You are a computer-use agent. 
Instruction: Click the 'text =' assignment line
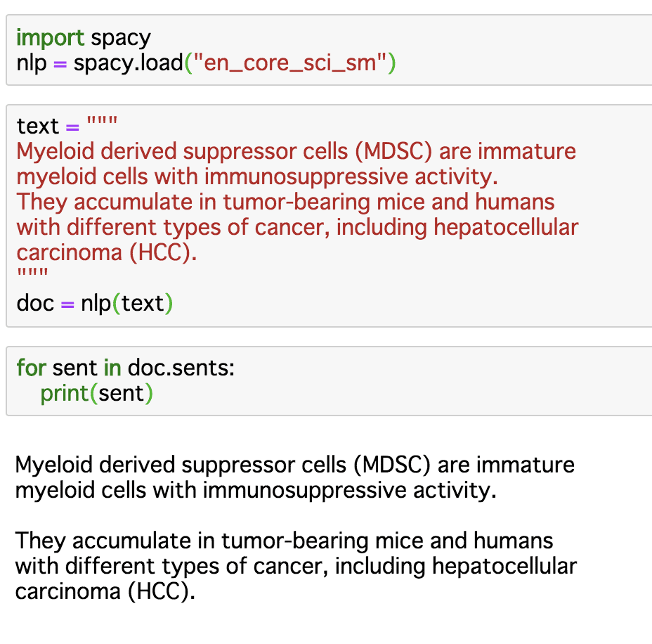point(67,126)
